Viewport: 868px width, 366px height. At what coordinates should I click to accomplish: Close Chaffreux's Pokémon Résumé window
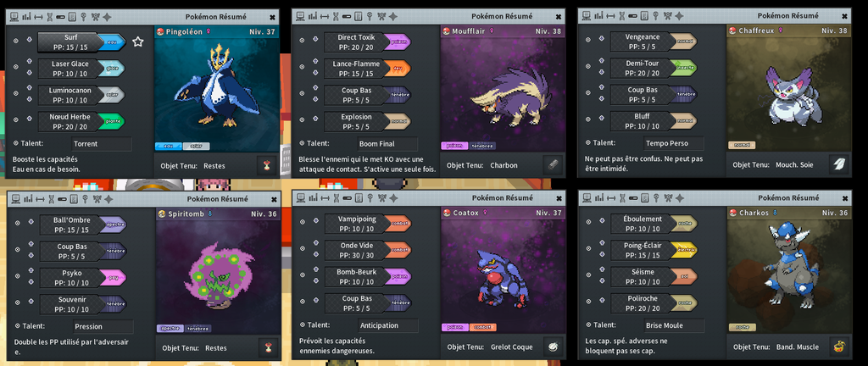pyautogui.click(x=844, y=16)
